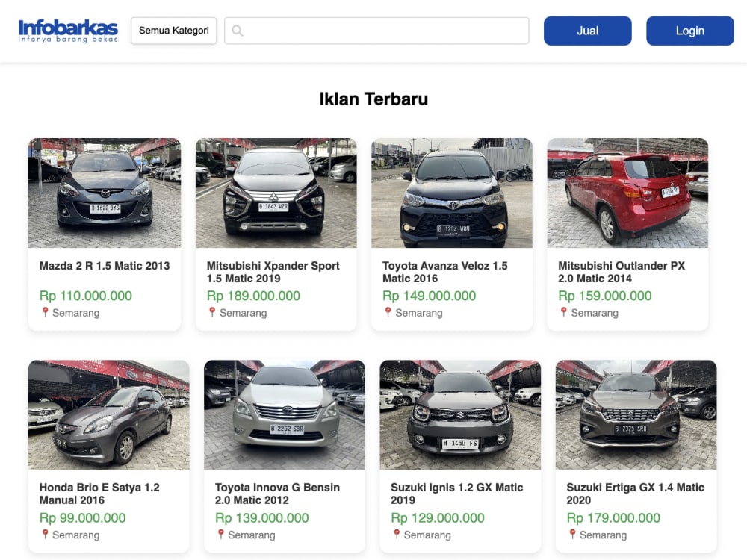Image resolution: width=747 pixels, height=560 pixels.
Task: Open listing title Mazda 2 R 1.5 Matic 2013
Action: coord(105,266)
